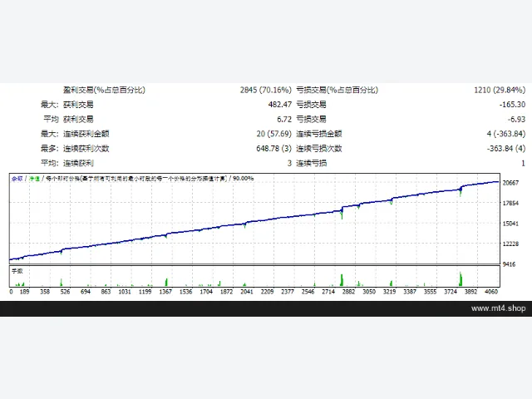532x399 pixels.
Task: Click the value "-363.84 (4)"
Action: [x=506, y=149]
